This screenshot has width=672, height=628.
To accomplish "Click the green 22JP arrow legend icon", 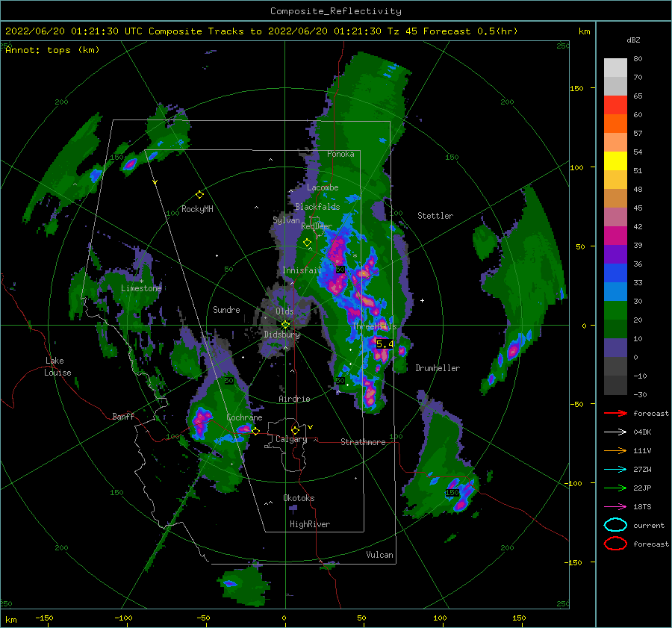I will tap(615, 488).
